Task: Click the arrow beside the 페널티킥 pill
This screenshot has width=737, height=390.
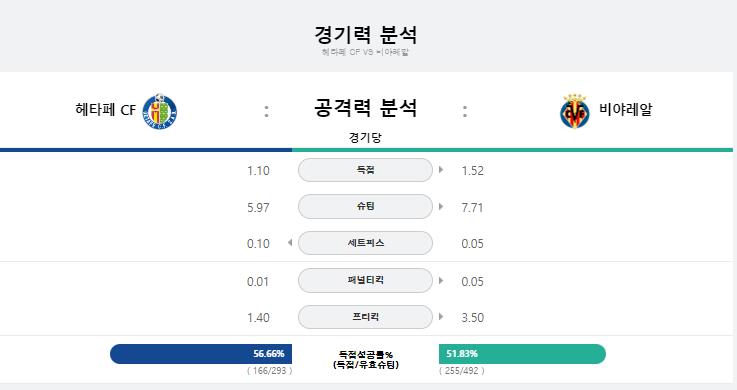Action: click(441, 281)
